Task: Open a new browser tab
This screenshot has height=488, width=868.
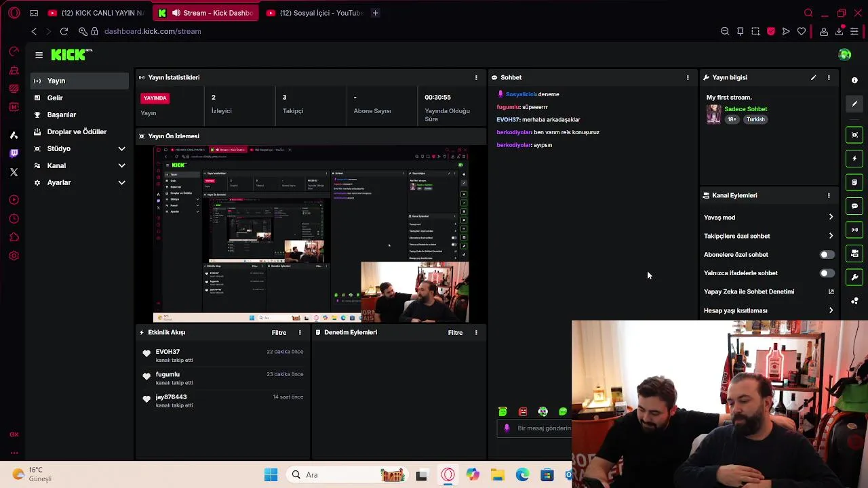Action: tap(375, 13)
